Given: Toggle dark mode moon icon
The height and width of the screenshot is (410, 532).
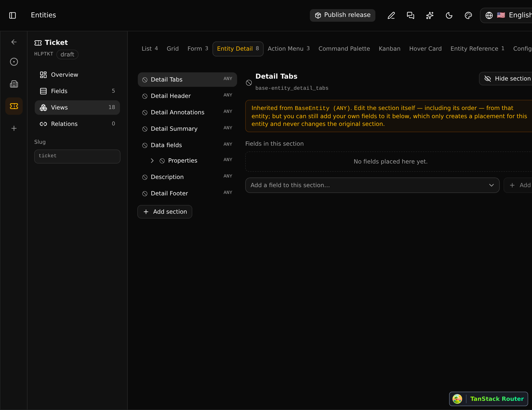Looking at the screenshot, I should pyautogui.click(x=449, y=15).
